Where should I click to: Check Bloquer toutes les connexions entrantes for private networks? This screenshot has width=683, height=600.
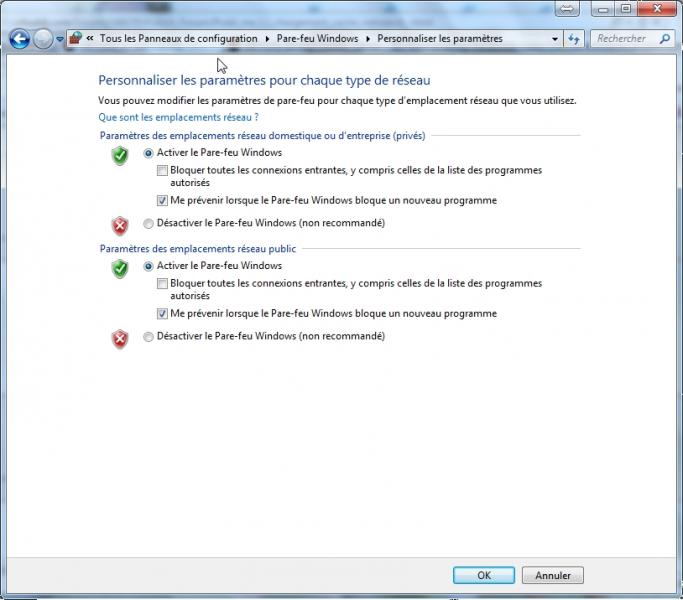pyautogui.click(x=162, y=170)
